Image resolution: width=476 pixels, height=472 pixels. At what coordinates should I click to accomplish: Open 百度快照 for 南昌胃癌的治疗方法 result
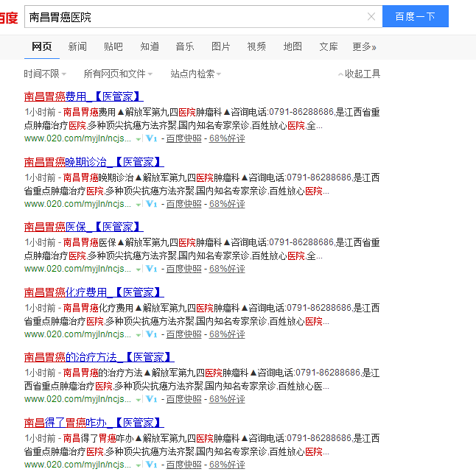[x=183, y=399]
